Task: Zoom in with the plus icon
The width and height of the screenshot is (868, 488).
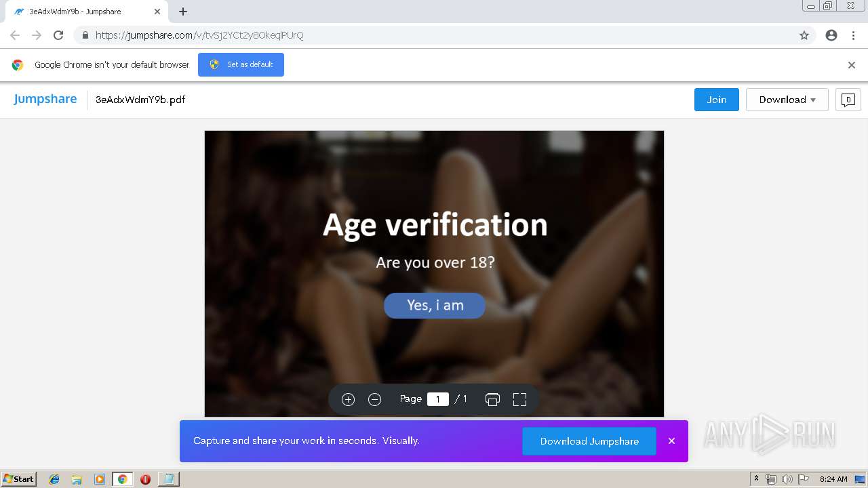Action: click(348, 399)
